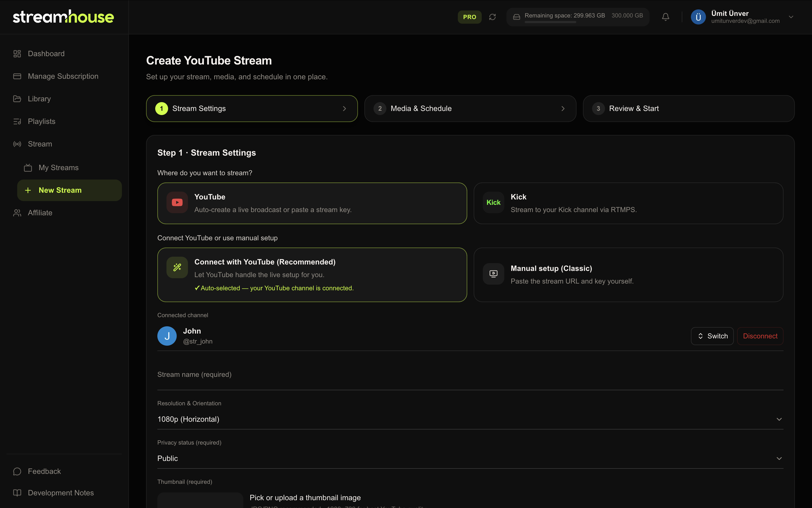Viewport: 812px width, 508px height.
Task: Choose Connect with YouTube (Recommended)
Action: (312, 275)
